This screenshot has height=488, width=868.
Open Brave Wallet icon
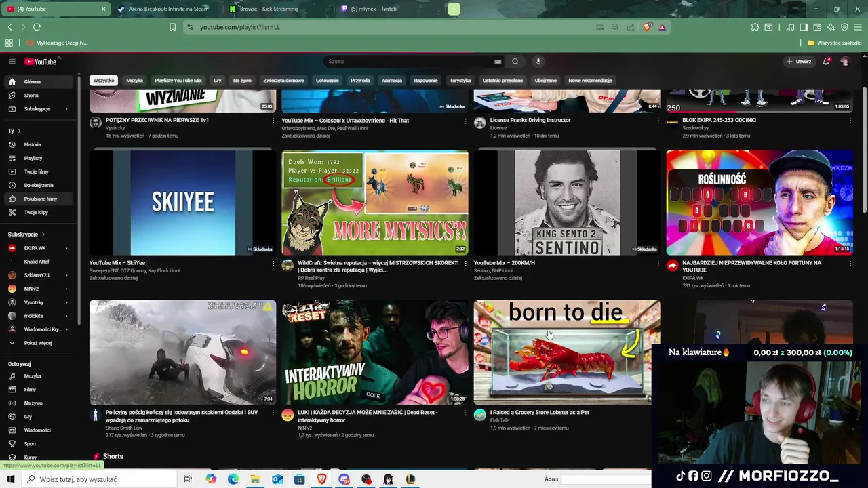pyautogui.click(x=818, y=27)
